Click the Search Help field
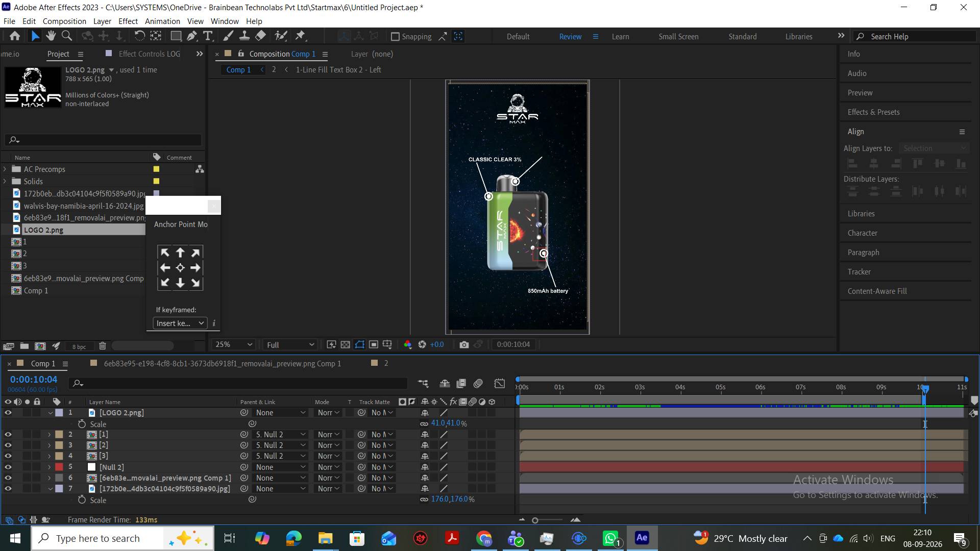The height and width of the screenshot is (551, 980). tap(915, 36)
